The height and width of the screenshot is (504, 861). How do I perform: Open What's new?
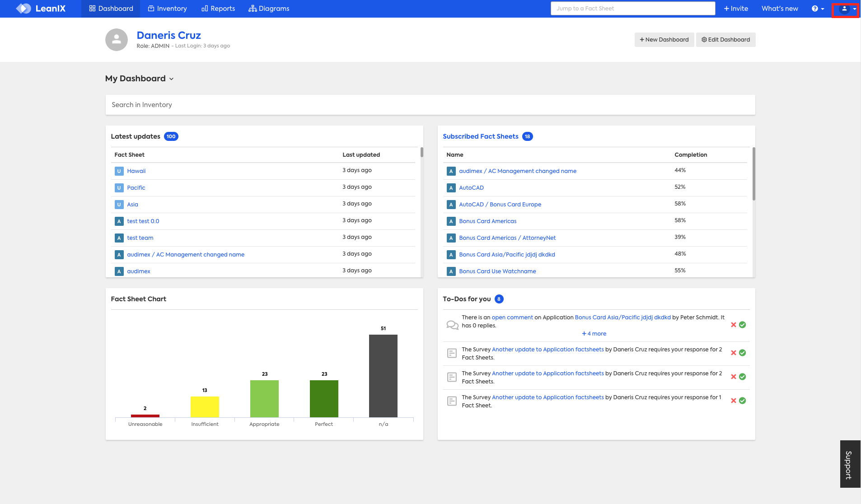[780, 9]
